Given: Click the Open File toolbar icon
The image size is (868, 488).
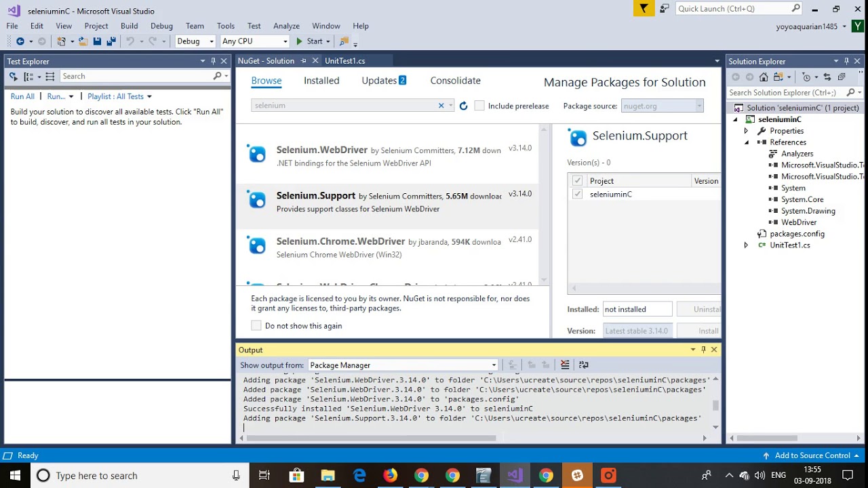Looking at the screenshot, I should coord(83,41).
